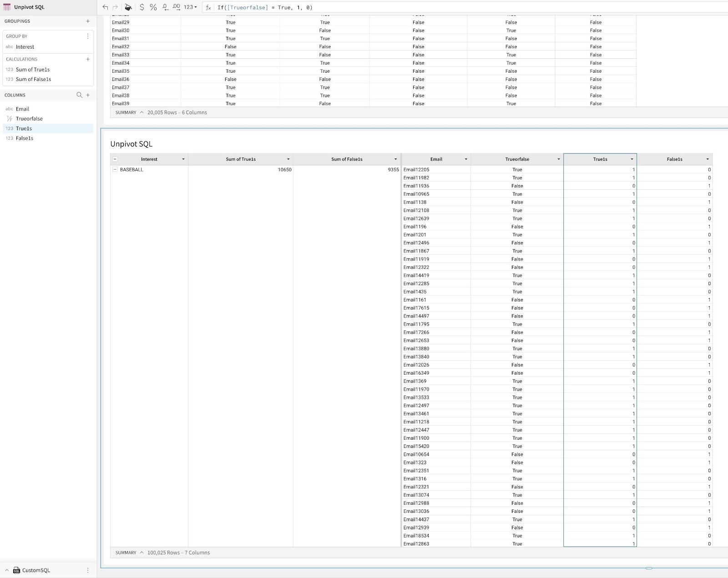
Task: Add a new calculation with the plus button
Action: pos(87,59)
